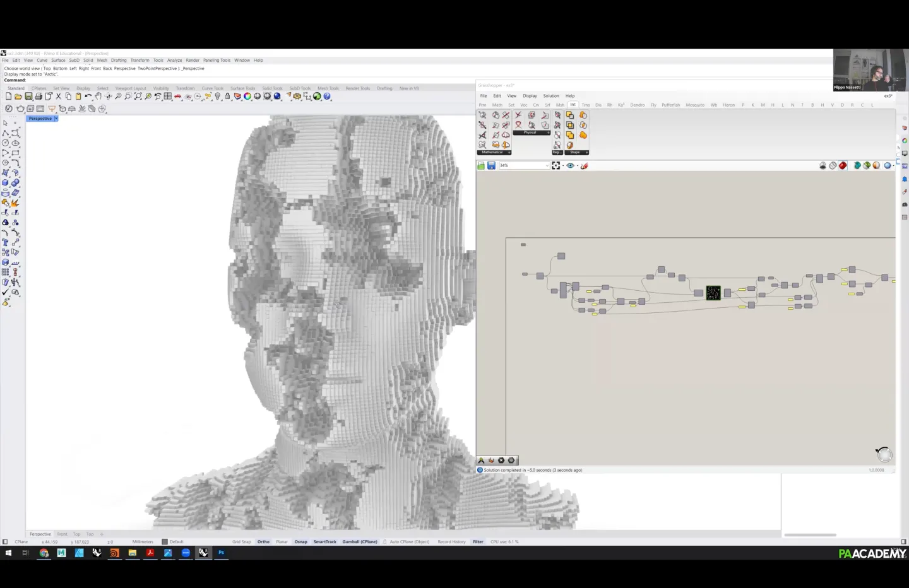Image resolution: width=909 pixels, height=588 pixels.
Task: Click the Save icon in Rhino's Standard toolbar
Action: coord(28,97)
